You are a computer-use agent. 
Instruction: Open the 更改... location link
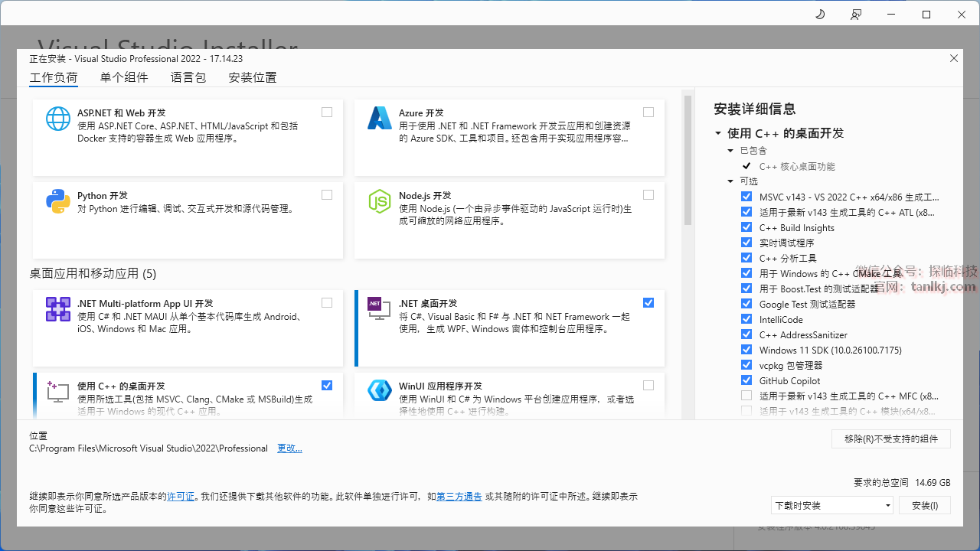(x=289, y=448)
